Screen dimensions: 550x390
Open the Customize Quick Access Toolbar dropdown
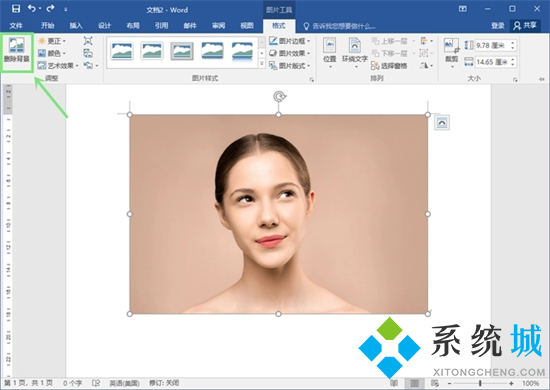pyautogui.click(x=66, y=9)
